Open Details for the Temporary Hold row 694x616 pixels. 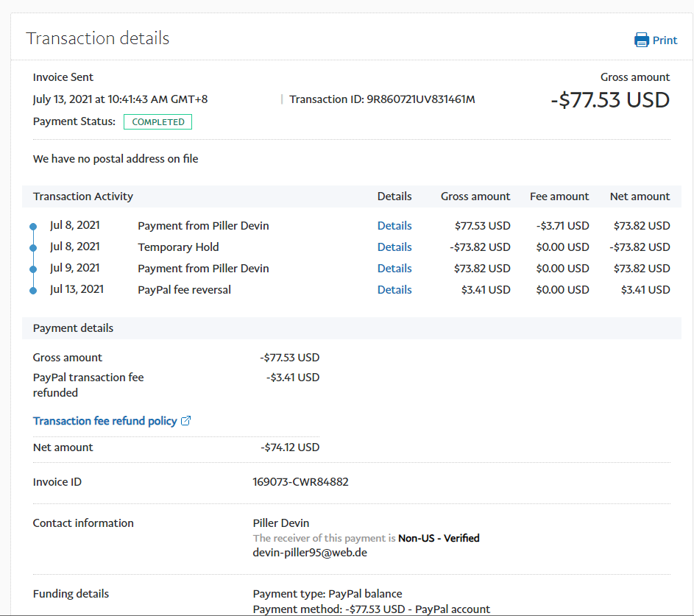[x=394, y=247]
